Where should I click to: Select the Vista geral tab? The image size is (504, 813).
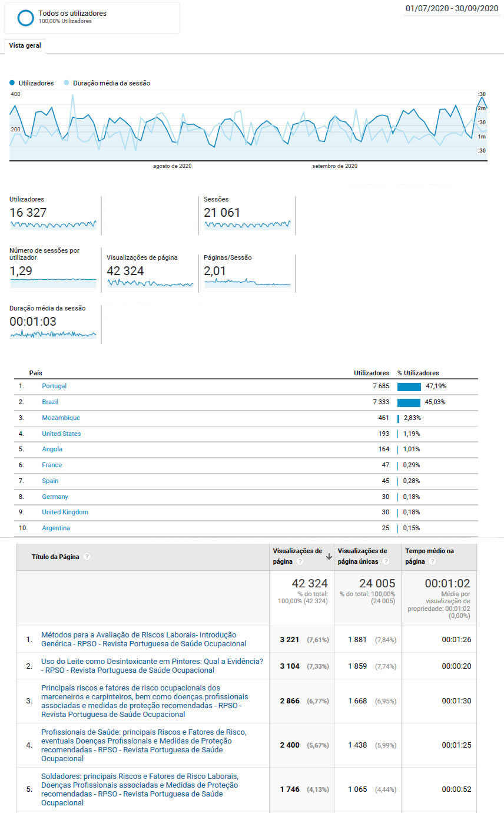click(25, 45)
